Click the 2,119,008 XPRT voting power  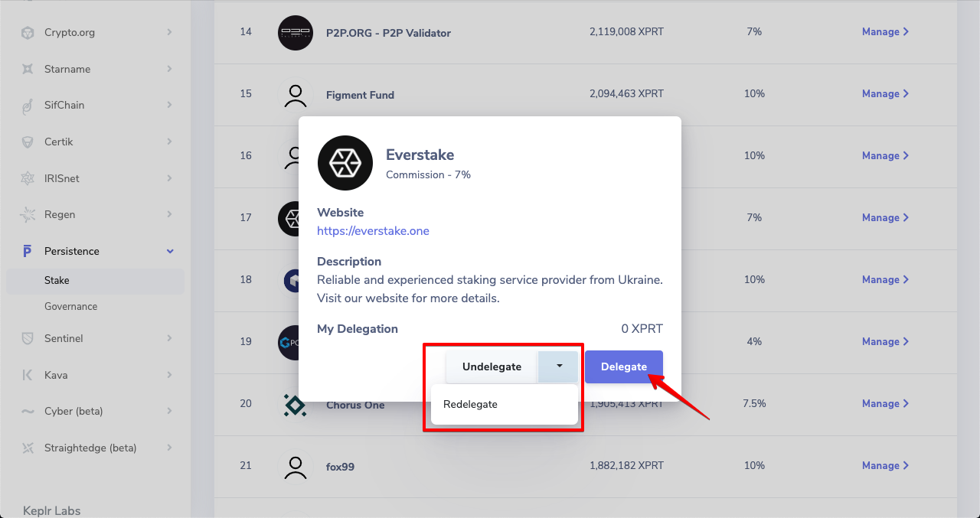coord(626,32)
